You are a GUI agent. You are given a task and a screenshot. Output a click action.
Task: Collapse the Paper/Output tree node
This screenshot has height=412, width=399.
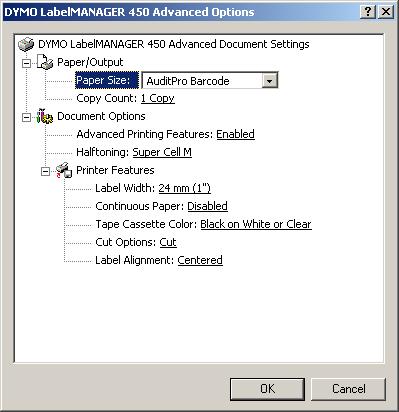[x=26, y=63]
